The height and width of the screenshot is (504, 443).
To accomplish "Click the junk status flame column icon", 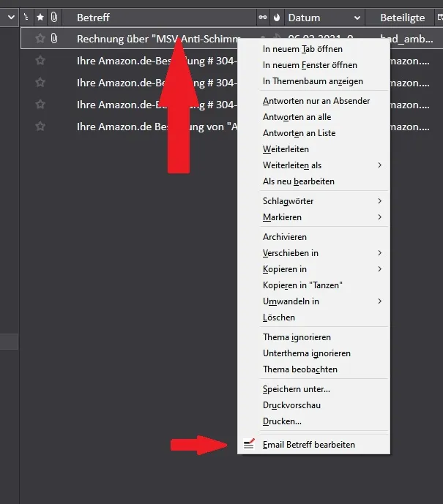I will pyautogui.click(x=277, y=18).
